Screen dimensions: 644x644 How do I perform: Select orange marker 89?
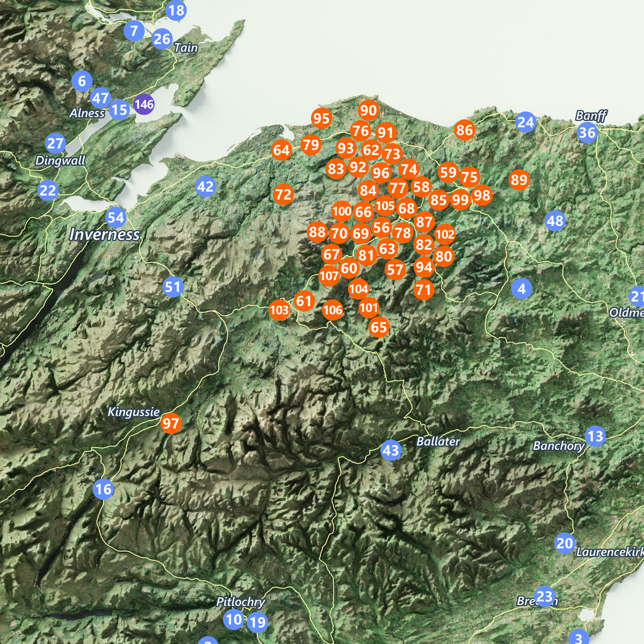[519, 180]
